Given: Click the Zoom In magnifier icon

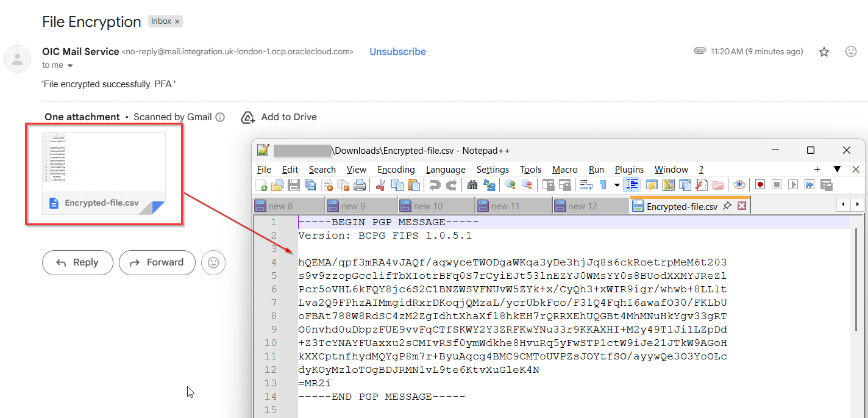Looking at the screenshot, I should (x=510, y=185).
